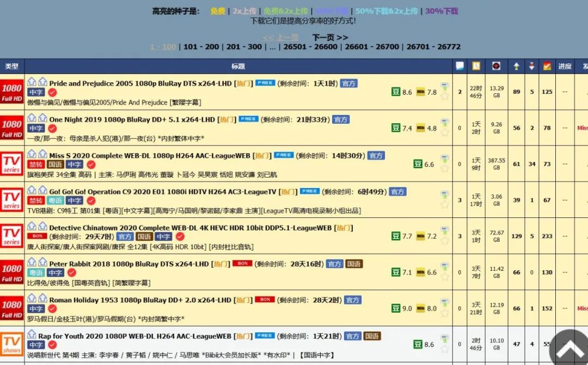Open Pride and Prejudice 2005 1080p BluRay title
Image resolution: width=588 pixels, height=365 pixels.
point(140,83)
